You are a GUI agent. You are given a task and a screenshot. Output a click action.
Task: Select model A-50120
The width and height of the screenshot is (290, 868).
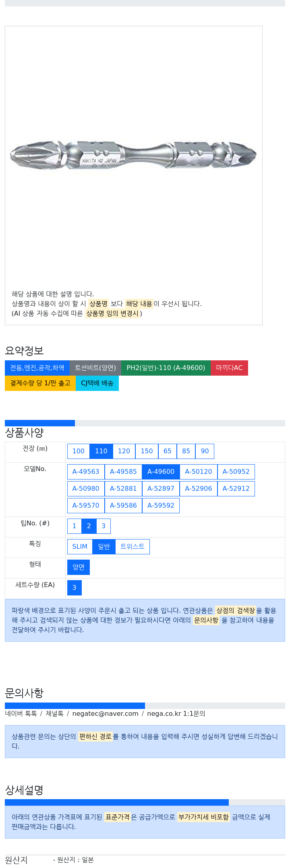click(x=199, y=472)
